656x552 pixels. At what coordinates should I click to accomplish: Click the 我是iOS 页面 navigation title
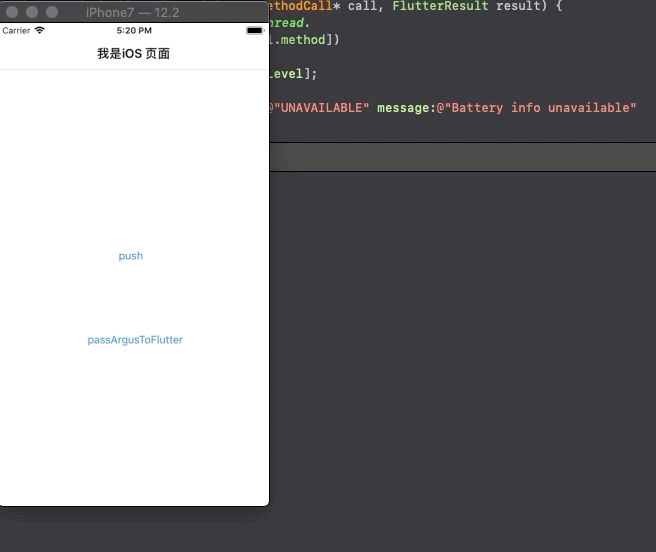[x=133, y=54]
